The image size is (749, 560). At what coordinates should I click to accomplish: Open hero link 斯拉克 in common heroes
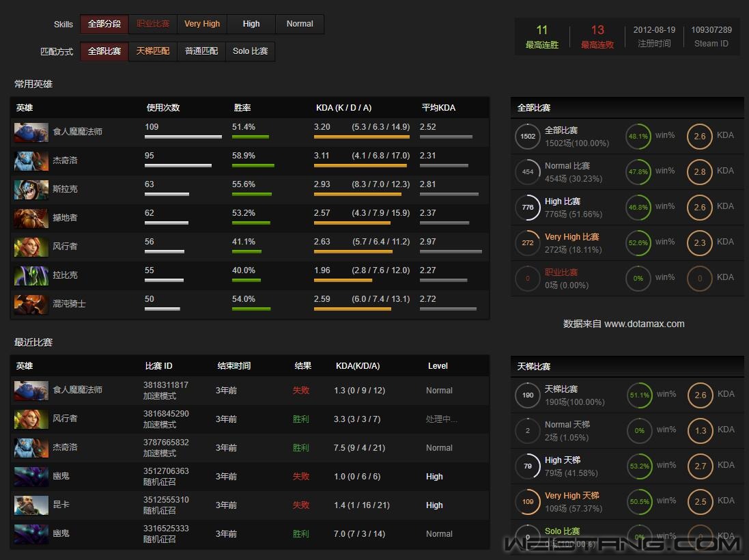pos(65,189)
